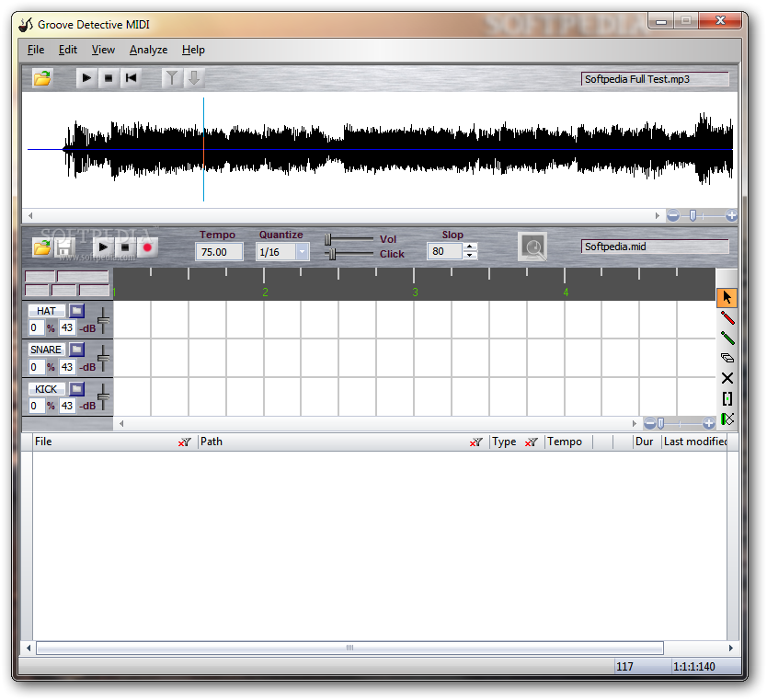Click the Slop value field

[444, 251]
